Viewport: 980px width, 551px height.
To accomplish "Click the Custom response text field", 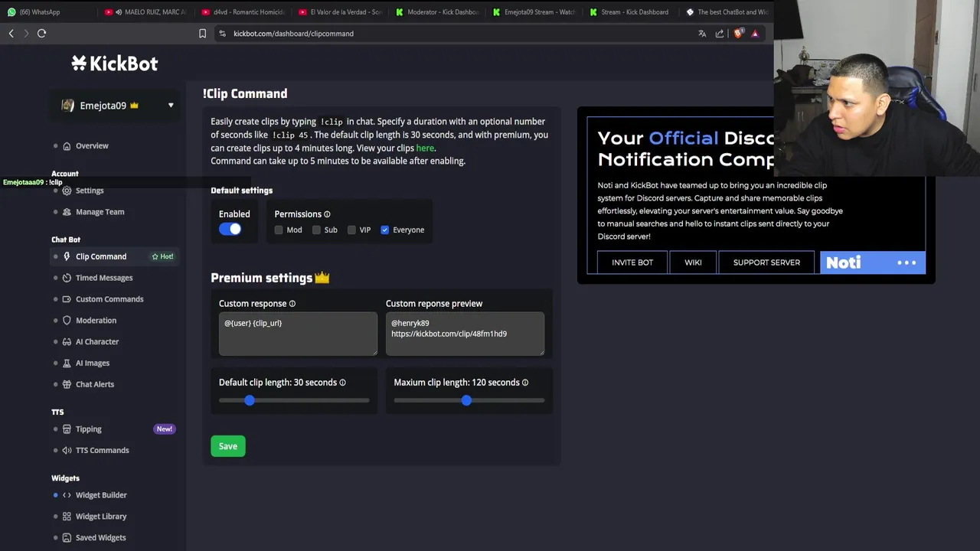I will click(298, 334).
